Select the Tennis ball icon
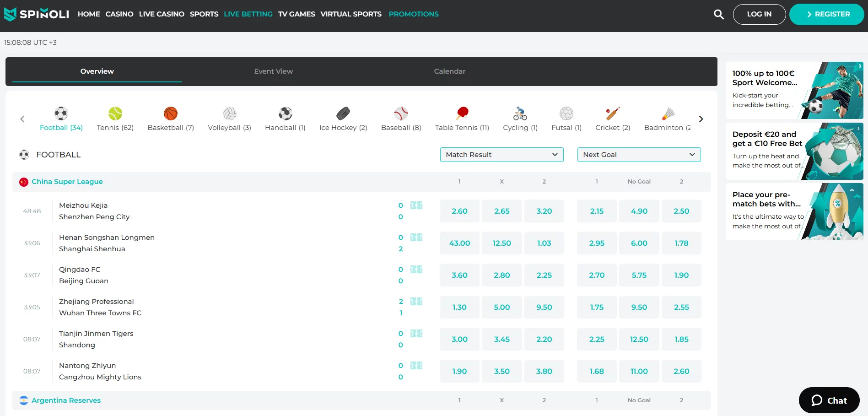Viewport: 868px width, 416px height. (115, 113)
